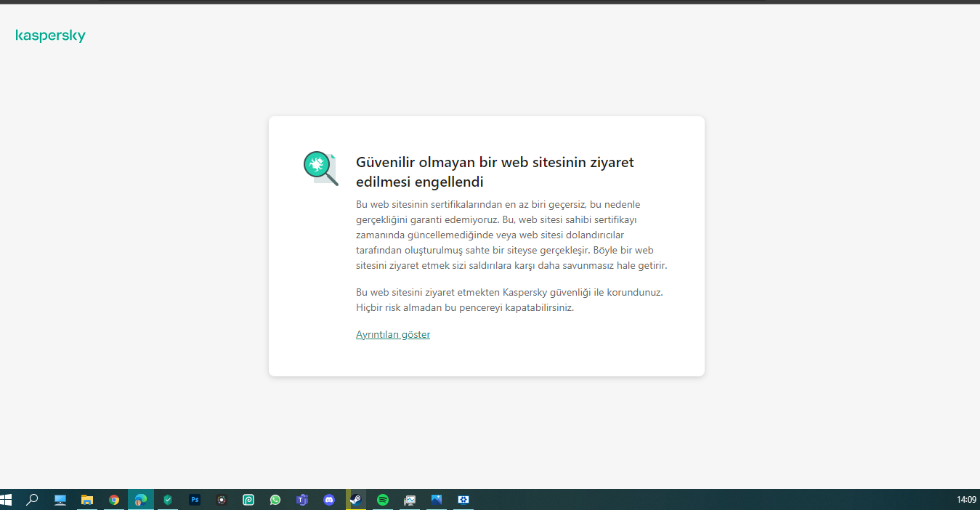
Task: Click text 'Hiçbir risk almadan bu pencereyi kapatabilirsiniz.'
Action: pyautogui.click(x=465, y=307)
